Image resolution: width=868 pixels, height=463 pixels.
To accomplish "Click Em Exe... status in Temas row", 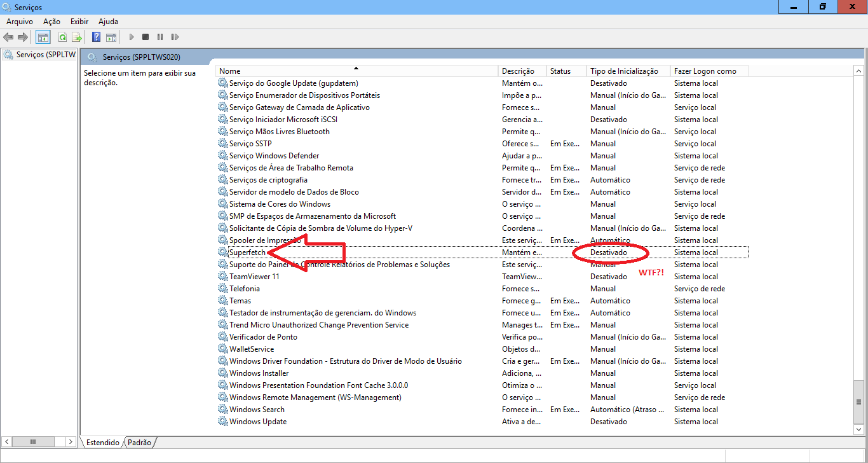I will (x=565, y=301).
